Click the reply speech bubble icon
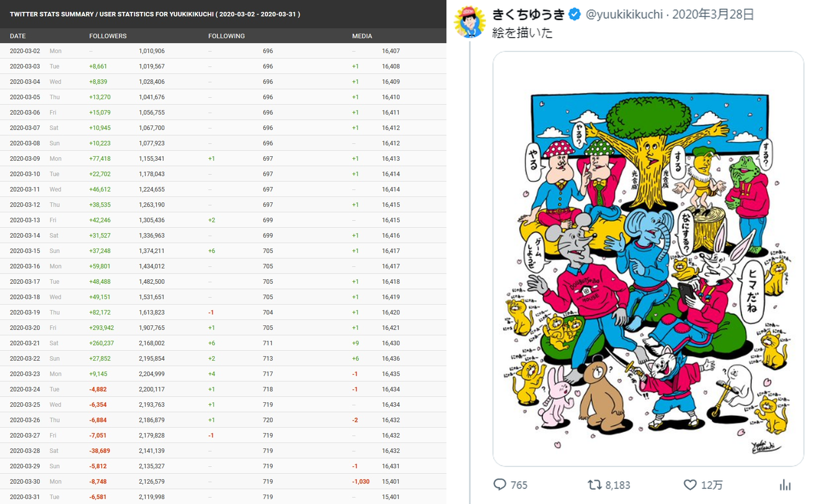The width and height of the screenshot is (818, 504). click(500, 484)
